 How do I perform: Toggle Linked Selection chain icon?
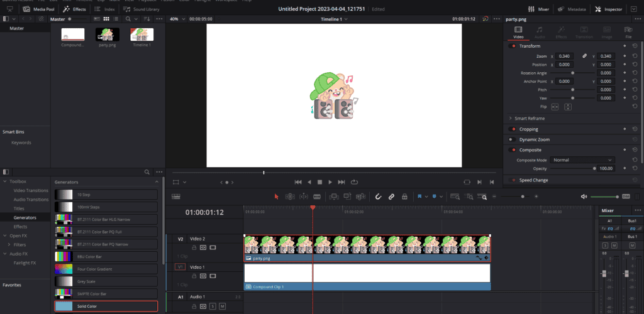[x=391, y=197]
